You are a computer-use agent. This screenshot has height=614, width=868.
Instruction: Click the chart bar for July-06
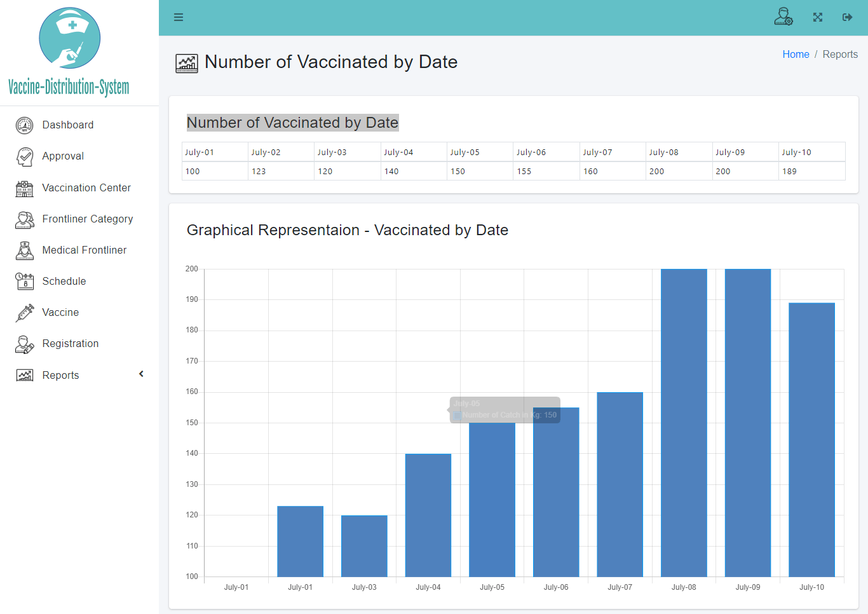pyautogui.click(x=556, y=492)
